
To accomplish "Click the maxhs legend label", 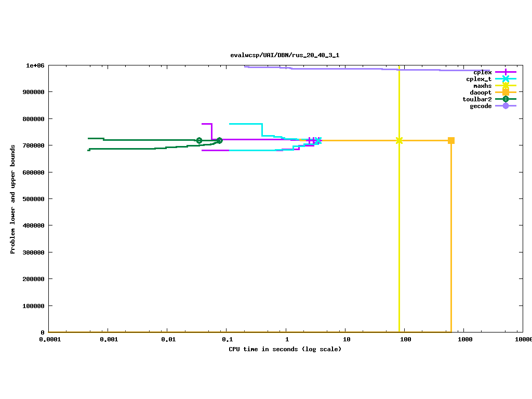I will [x=482, y=86].
